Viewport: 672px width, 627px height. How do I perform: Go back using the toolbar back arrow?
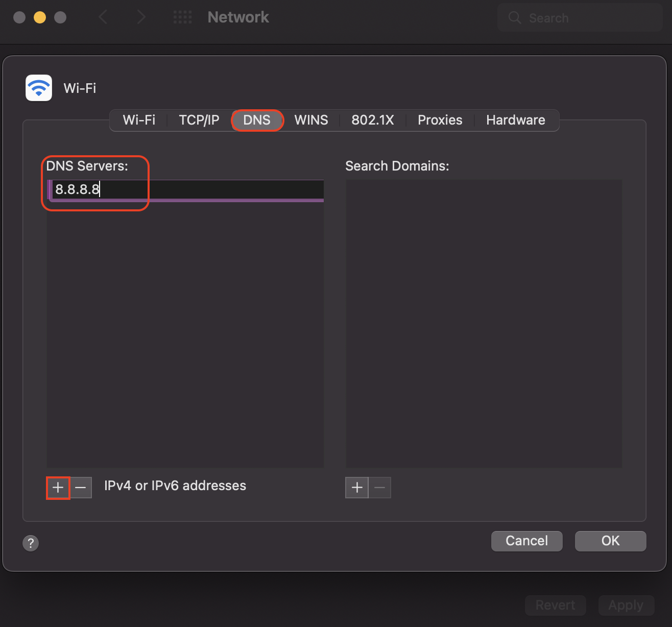click(103, 17)
